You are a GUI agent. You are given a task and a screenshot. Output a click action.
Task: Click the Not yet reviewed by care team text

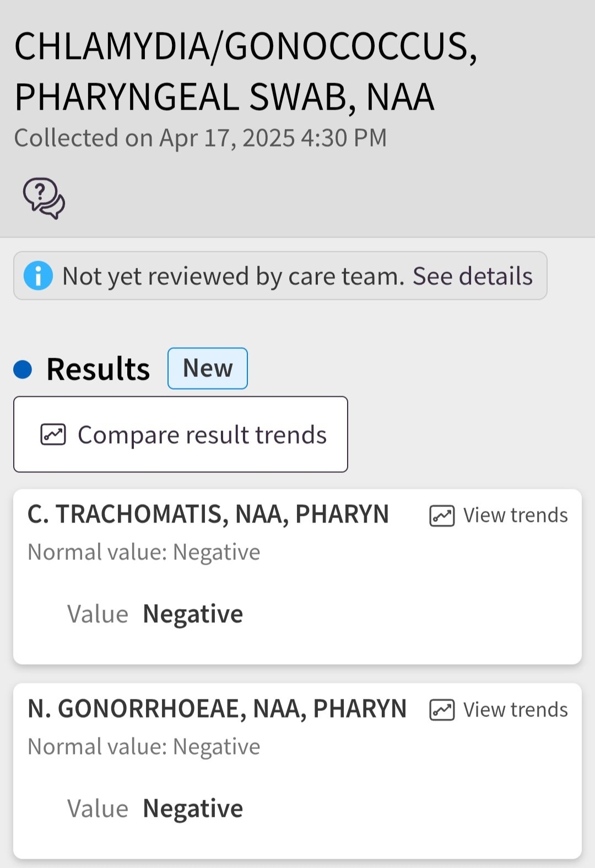pyautogui.click(x=233, y=276)
